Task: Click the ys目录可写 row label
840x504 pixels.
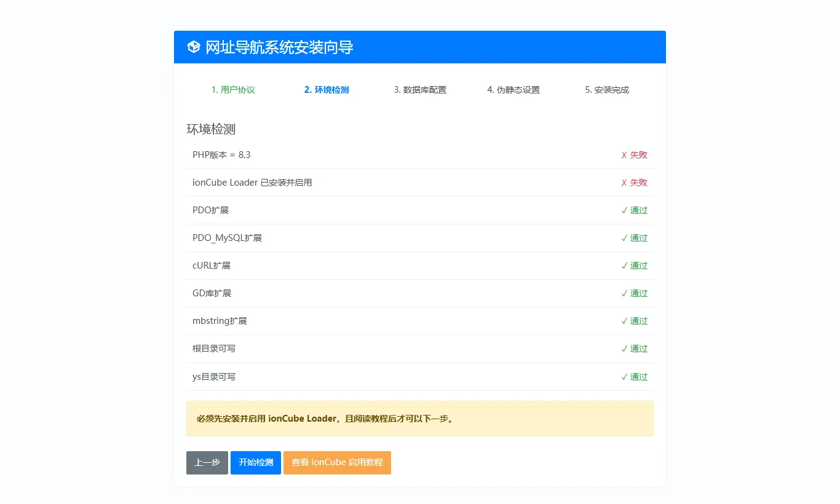Action: pos(214,377)
